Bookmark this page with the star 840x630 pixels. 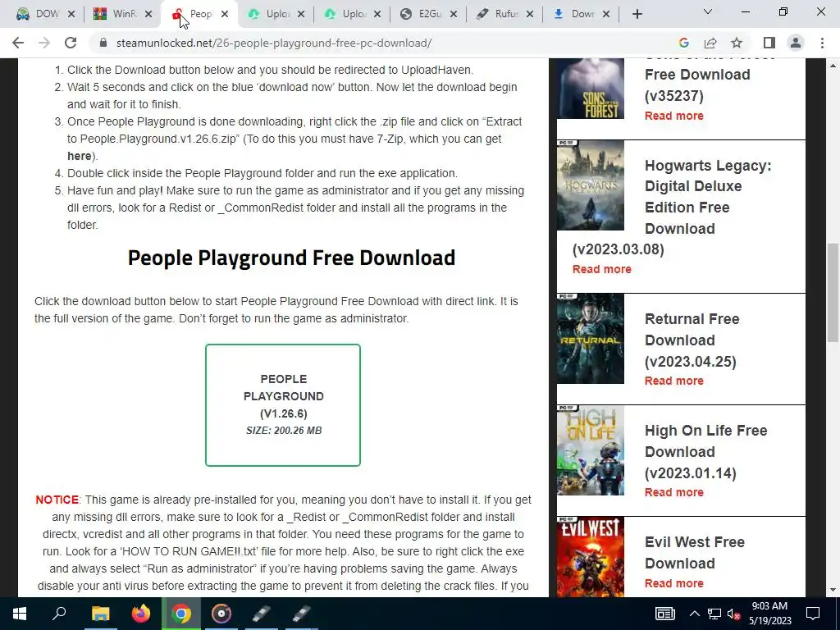(x=737, y=43)
